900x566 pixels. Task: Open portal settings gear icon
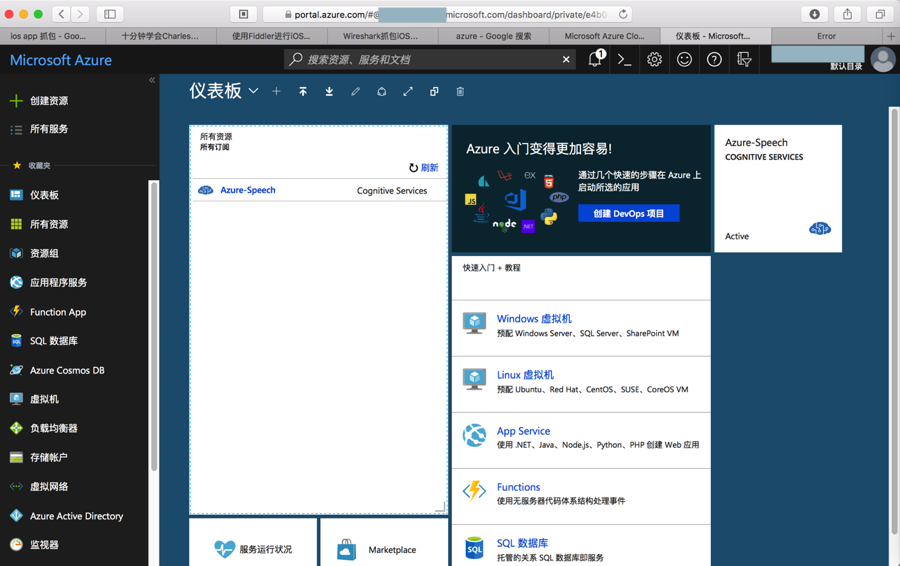[654, 59]
